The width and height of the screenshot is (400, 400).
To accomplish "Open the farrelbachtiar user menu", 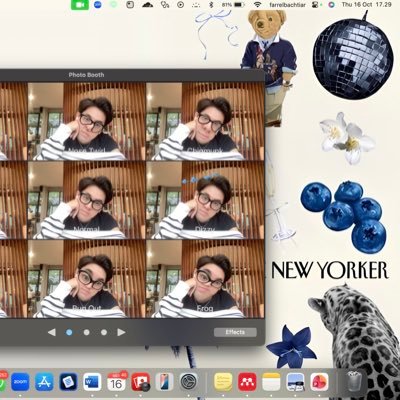I will pos(287,5).
